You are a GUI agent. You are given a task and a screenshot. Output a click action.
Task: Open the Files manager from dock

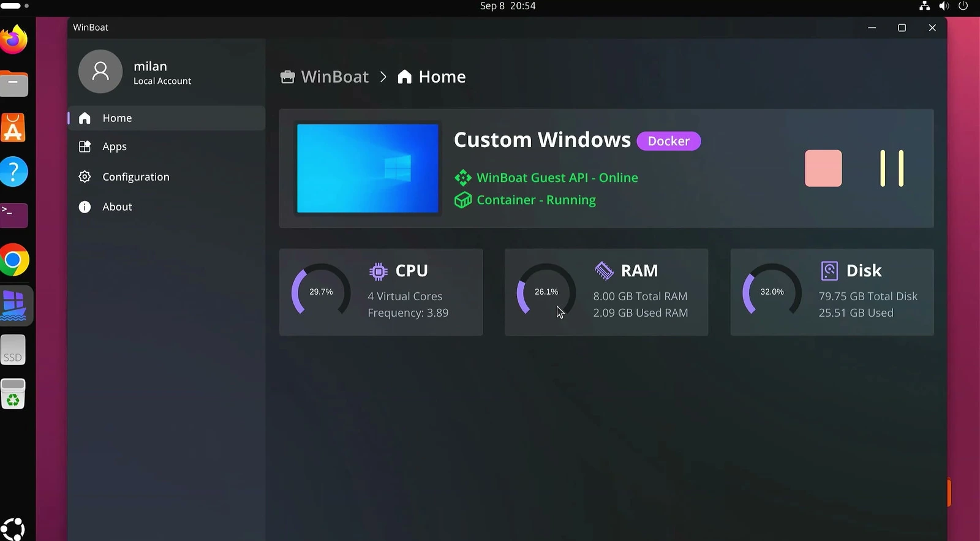pos(13,84)
